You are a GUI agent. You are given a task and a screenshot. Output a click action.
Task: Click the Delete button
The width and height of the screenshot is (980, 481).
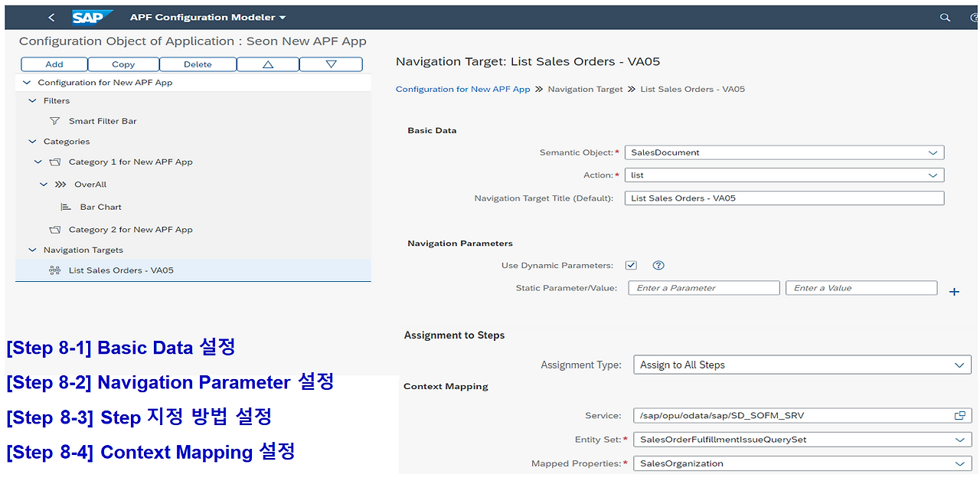pyautogui.click(x=198, y=64)
